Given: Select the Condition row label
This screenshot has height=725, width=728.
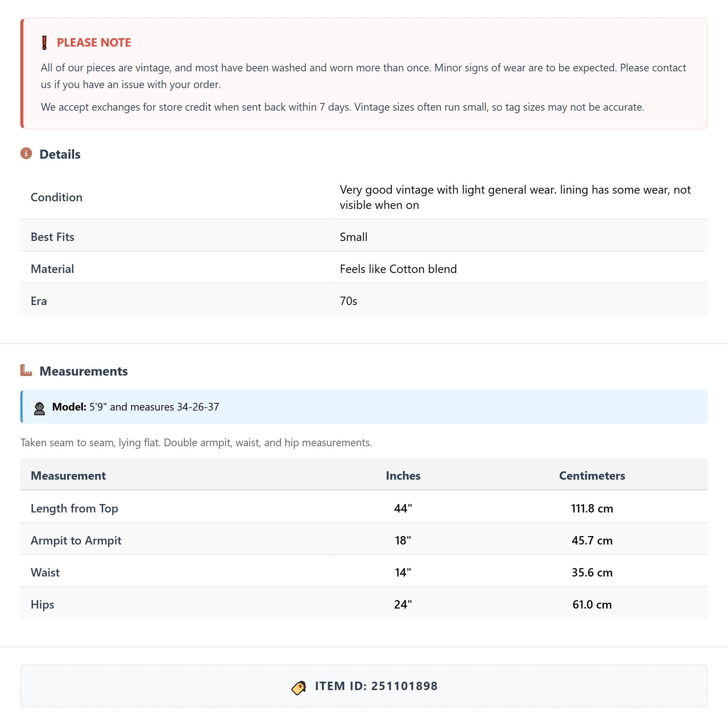Looking at the screenshot, I should point(56,197).
